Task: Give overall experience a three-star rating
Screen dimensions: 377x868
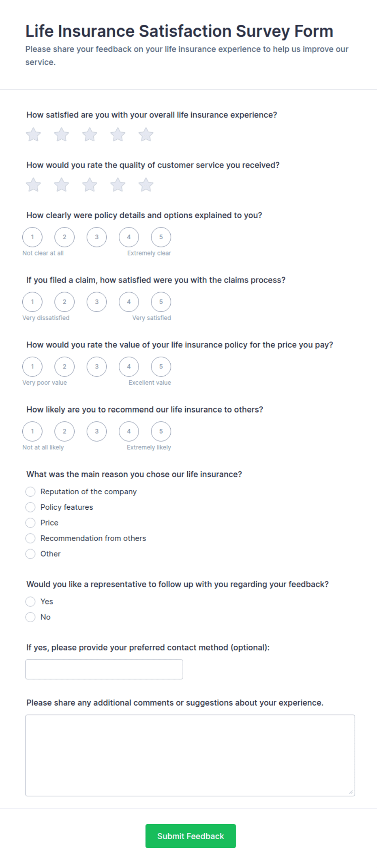Action: 90,135
